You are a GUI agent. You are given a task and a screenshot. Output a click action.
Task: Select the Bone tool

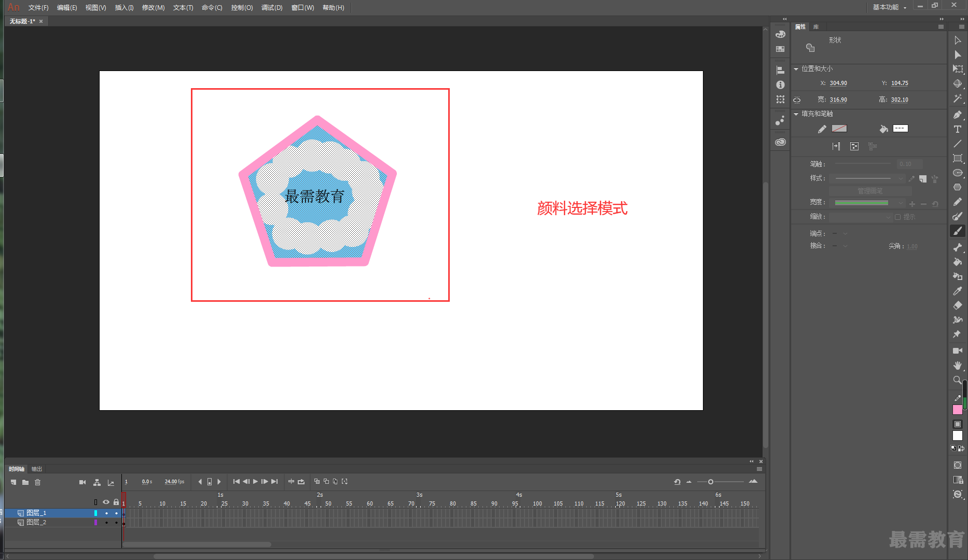click(x=958, y=247)
